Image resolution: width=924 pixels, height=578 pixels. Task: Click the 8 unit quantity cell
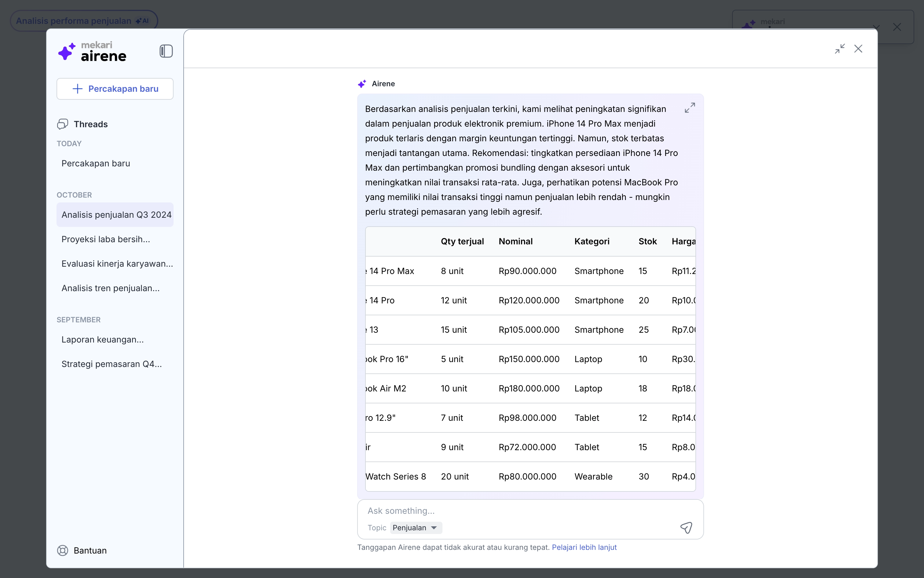tap(452, 271)
